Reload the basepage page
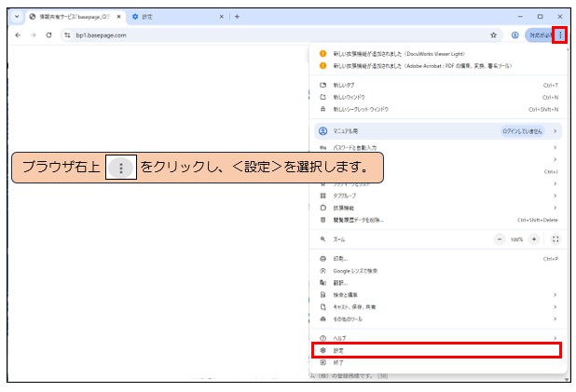 pos(48,35)
